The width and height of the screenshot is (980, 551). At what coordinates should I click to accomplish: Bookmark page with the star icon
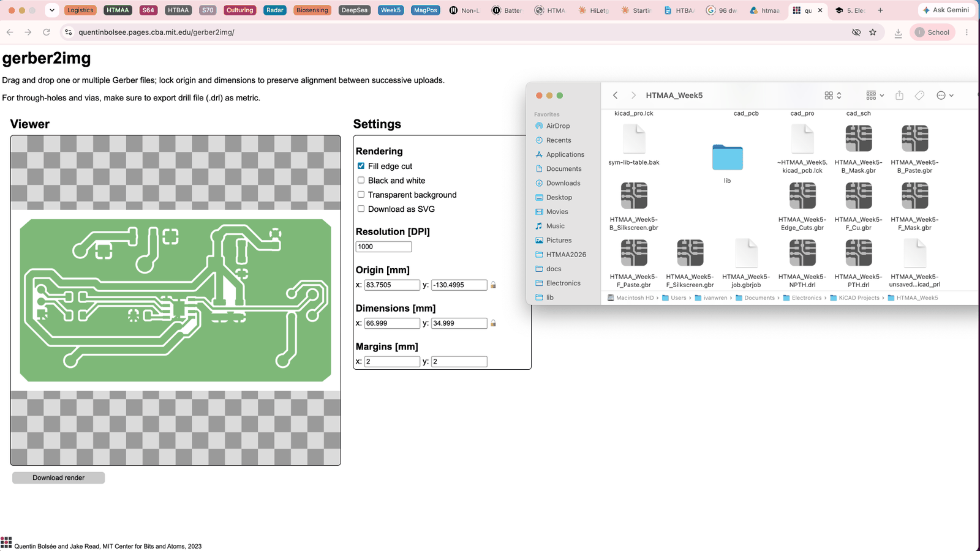tap(873, 32)
